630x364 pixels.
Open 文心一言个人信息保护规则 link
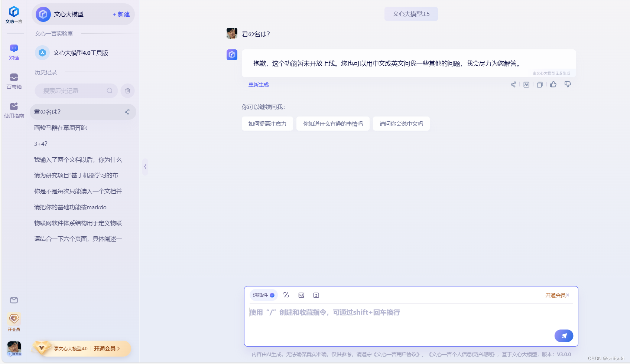point(462,354)
